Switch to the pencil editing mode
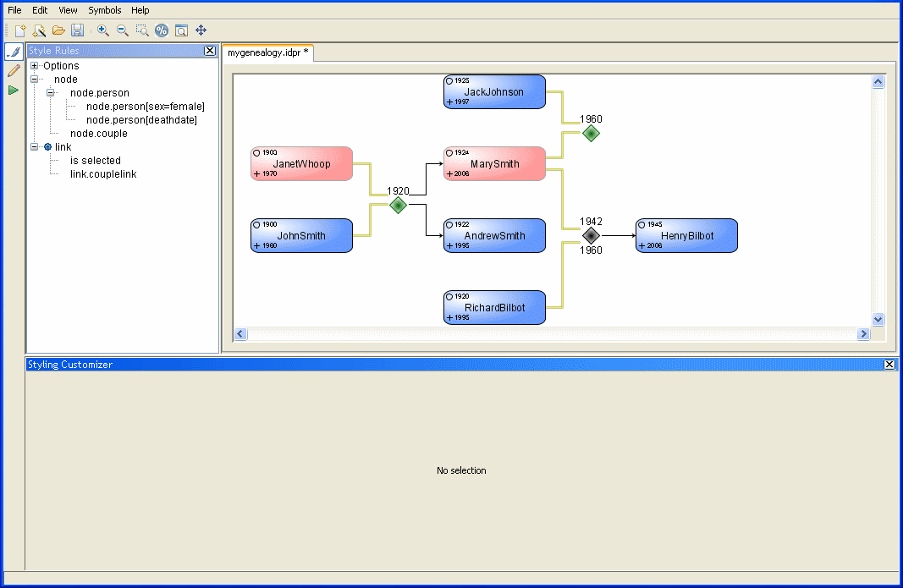 [x=14, y=71]
